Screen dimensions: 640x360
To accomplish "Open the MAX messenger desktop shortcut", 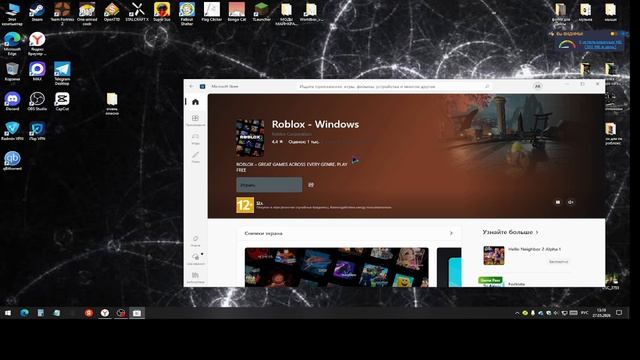I will tap(37, 71).
